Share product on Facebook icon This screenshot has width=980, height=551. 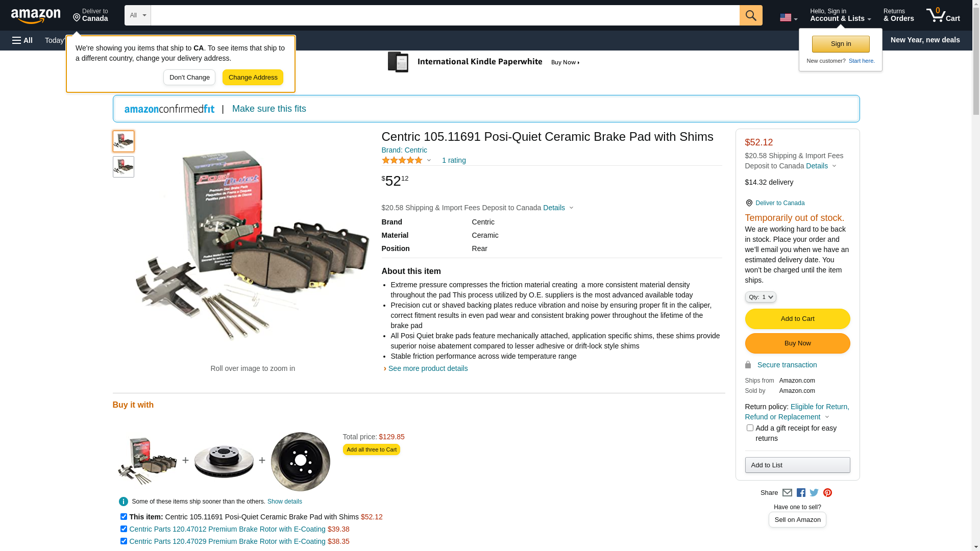[x=801, y=493]
